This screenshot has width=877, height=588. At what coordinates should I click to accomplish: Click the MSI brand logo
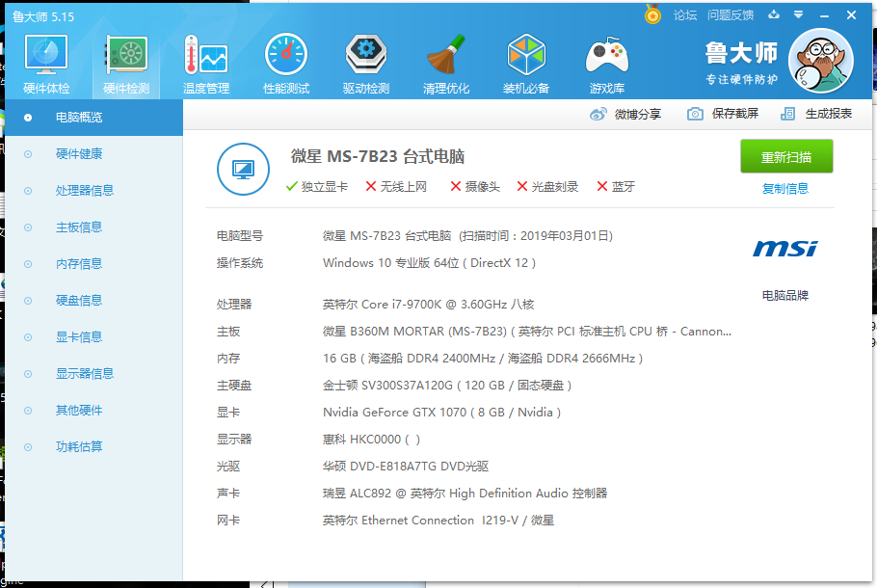784,249
